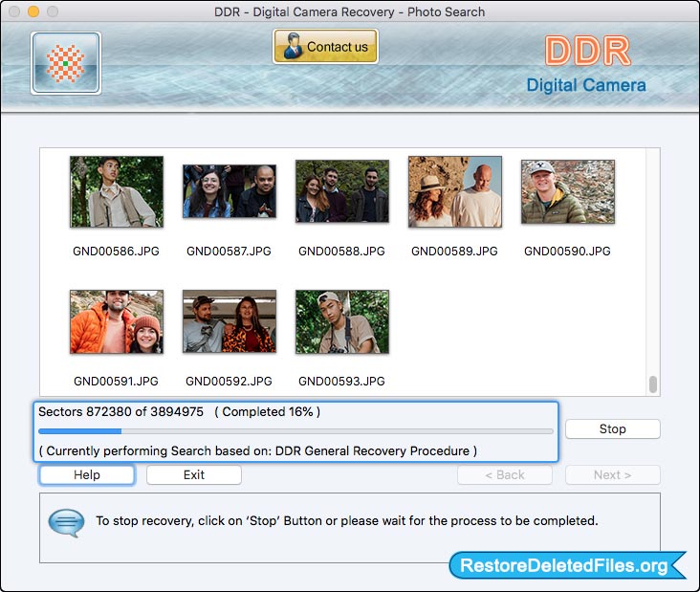Viewport: 700px width, 592px height.
Task: Click the DDR orange logo text
Action: tap(587, 51)
